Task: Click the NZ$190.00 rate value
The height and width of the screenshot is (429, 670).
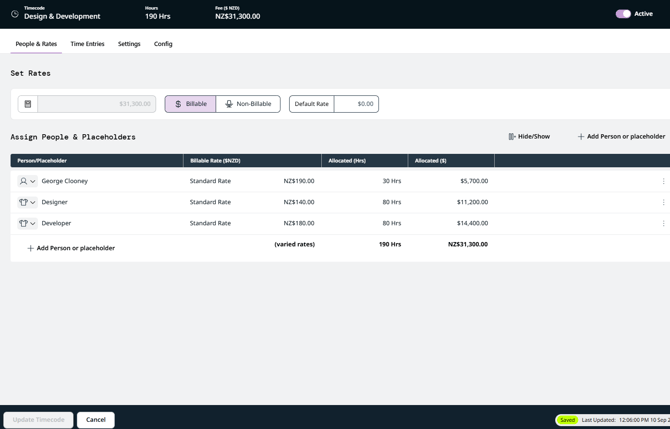Action: pyautogui.click(x=299, y=181)
